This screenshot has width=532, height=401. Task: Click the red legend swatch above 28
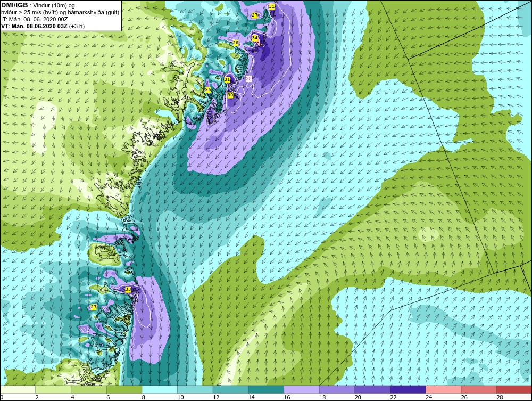(514, 389)
